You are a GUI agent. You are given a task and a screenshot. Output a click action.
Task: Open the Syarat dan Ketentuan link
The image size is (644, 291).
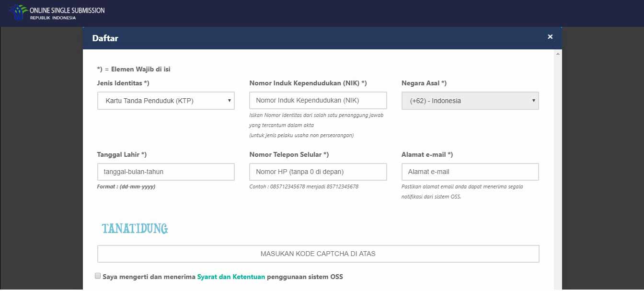231,277
